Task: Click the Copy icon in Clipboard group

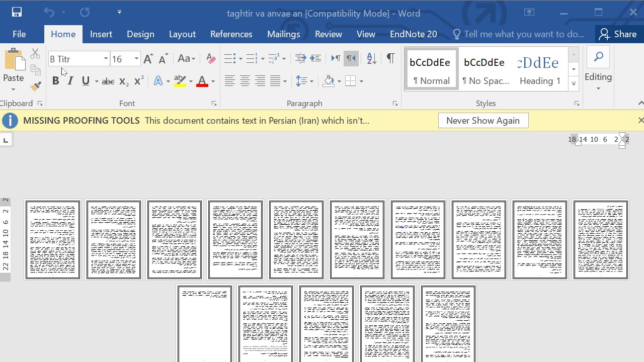Action: 35,70
